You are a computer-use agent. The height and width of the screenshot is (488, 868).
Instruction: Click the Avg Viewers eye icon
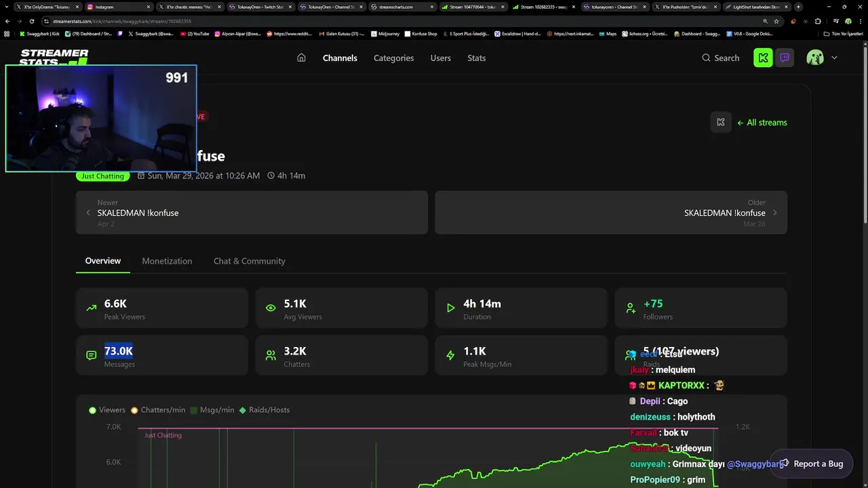click(271, 308)
